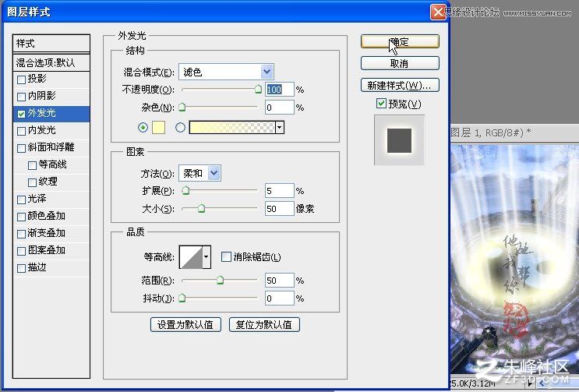Click the 扩展 slider handle

[185, 190]
